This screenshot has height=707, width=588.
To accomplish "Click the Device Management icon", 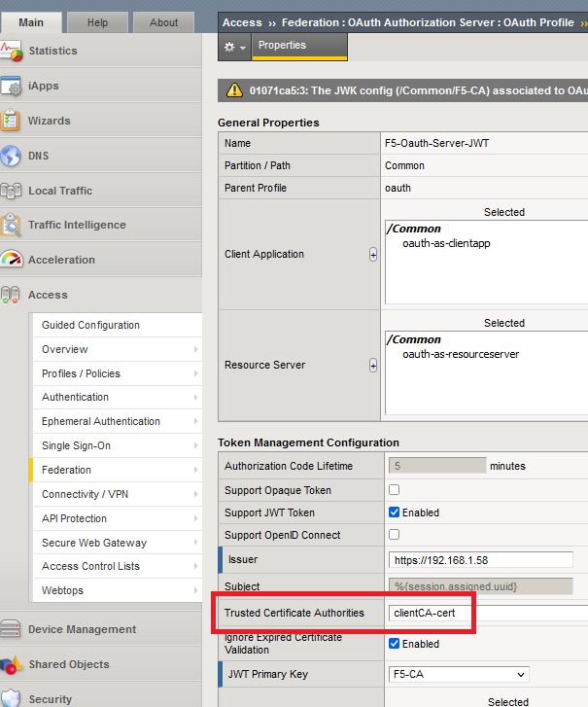I will coord(12,629).
